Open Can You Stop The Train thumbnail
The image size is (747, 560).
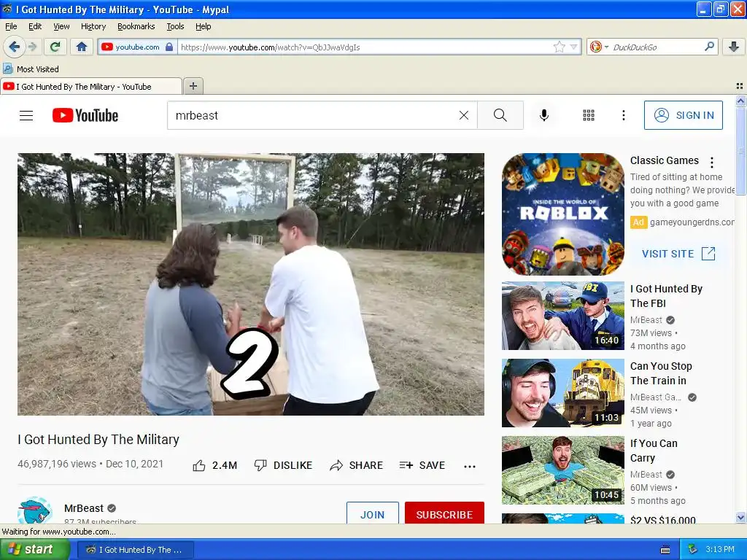(x=563, y=393)
